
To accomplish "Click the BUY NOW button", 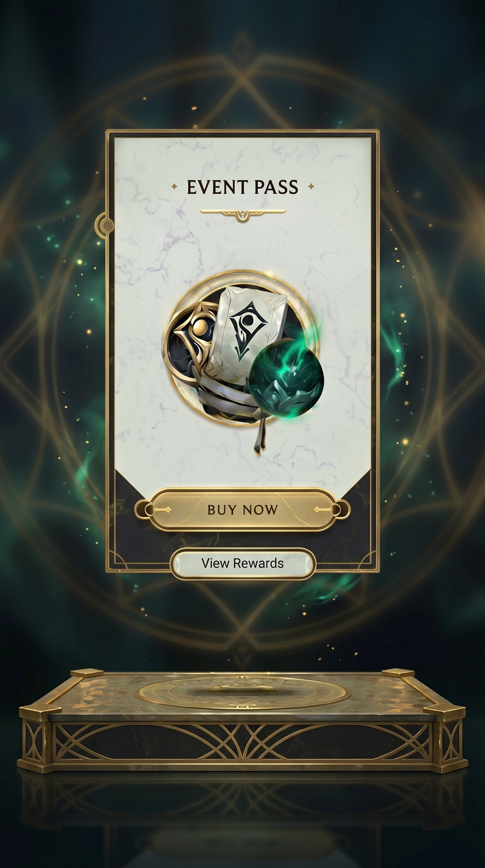I will 242,509.
